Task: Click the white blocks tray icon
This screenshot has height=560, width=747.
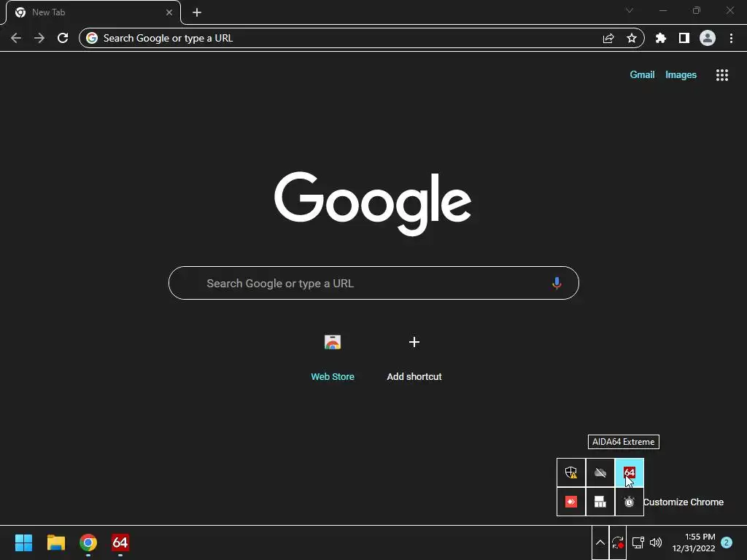Action: click(x=600, y=502)
